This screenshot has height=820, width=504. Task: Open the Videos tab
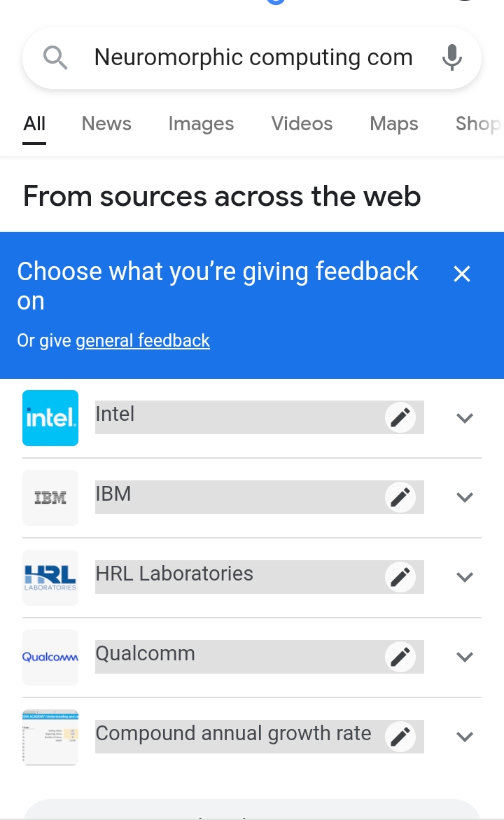click(x=302, y=124)
